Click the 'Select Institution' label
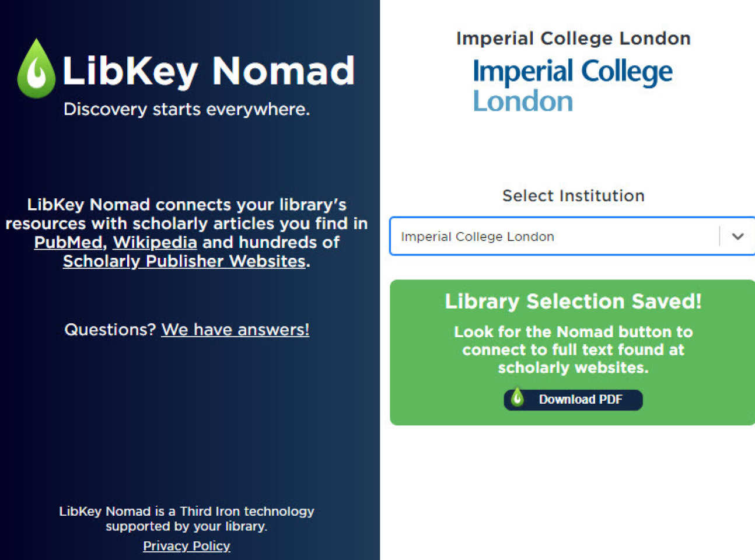This screenshot has width=755, height=560. click(x=573, y=195)
